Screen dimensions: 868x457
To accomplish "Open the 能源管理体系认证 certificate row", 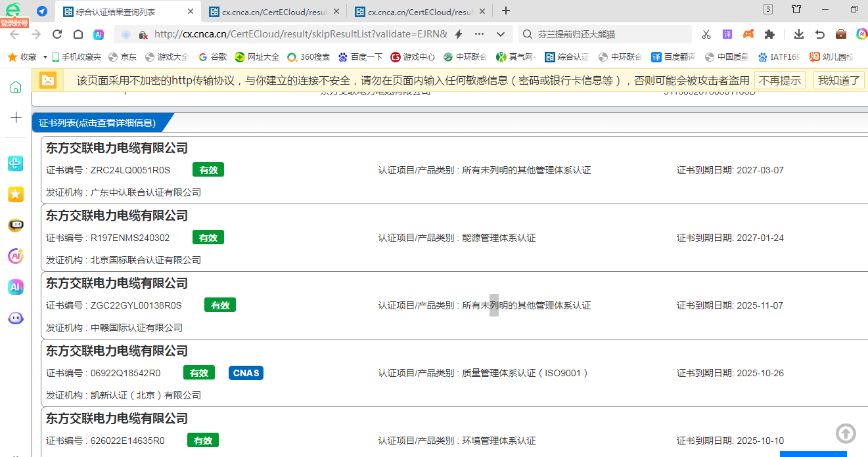I will (x=454, y=237).
